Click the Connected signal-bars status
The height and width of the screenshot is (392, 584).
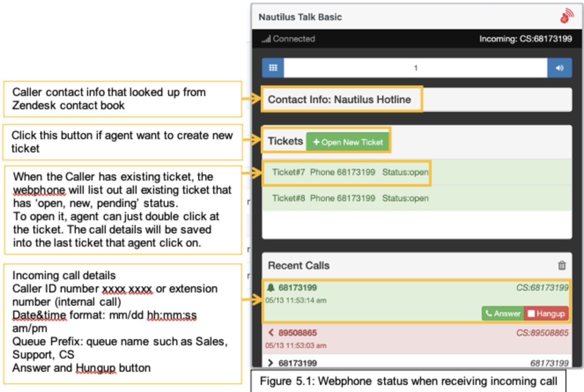[288, 39]
